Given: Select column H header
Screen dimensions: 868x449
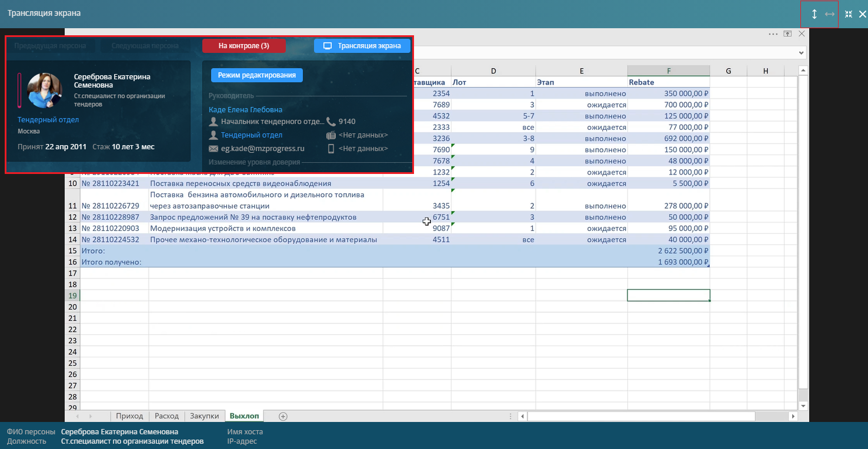Looking at the screenshot, I should point(766,71).
